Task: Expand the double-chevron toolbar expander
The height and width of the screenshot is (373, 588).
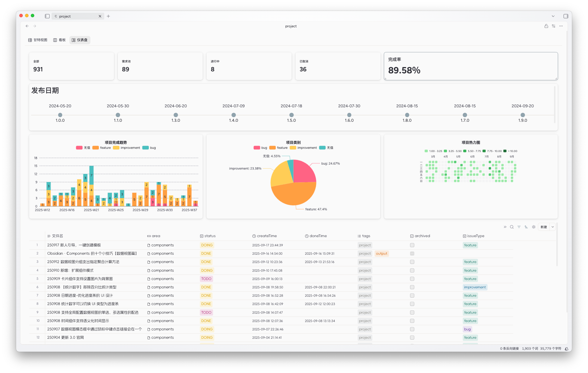Action: [505, 227]
